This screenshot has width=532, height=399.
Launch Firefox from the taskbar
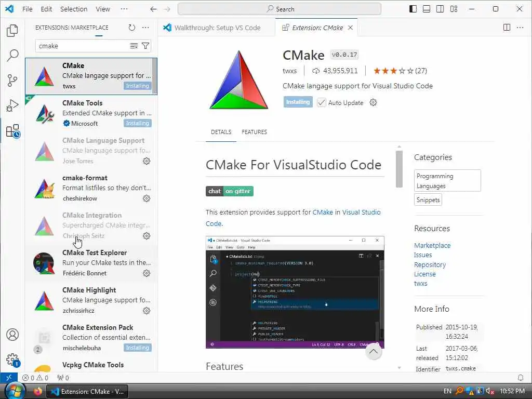pyautogui.click(x=37, y=391)
